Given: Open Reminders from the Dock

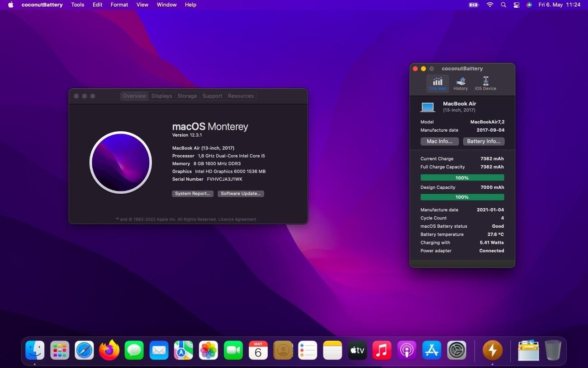Looking at the screenshot, I should pos(308,350).
